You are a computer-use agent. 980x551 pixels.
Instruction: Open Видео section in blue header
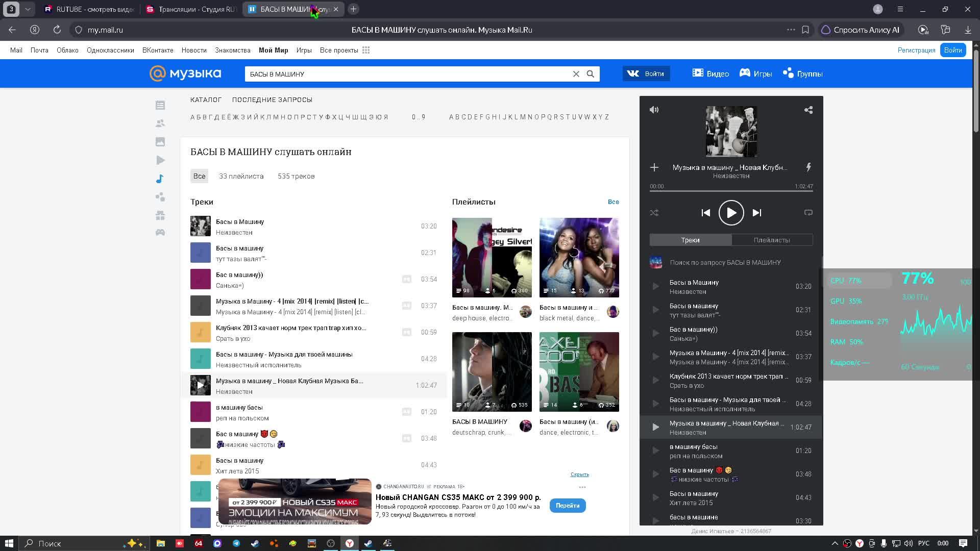pos(710,74)
